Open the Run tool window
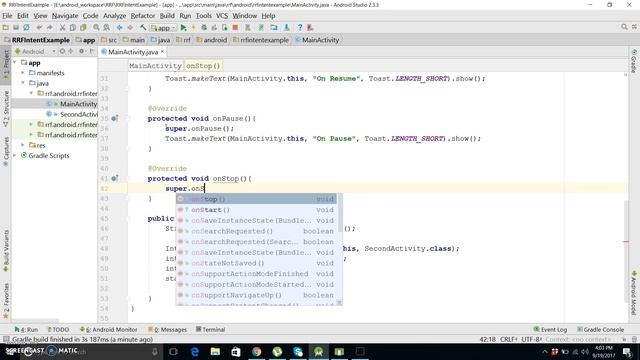The image size is (640, 360). pos(26,329)
